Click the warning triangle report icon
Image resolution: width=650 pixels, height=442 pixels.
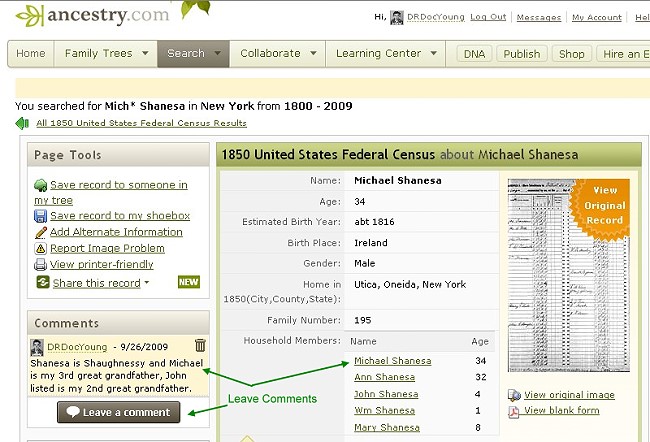[40, 248]
